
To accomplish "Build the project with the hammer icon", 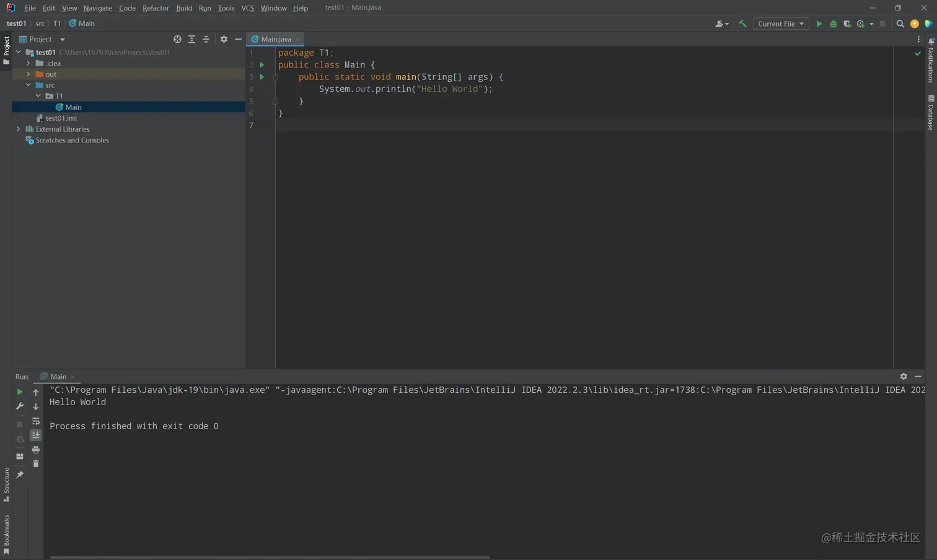I will pyautogui.click(x=742, y=24).
